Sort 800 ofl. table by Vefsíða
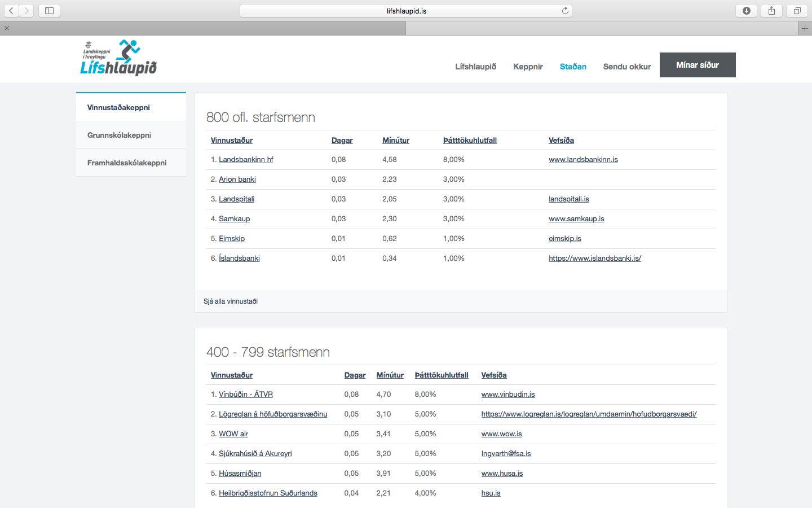Image resolution: width=812 pixels, height=508 pixels. pos(561,140)
